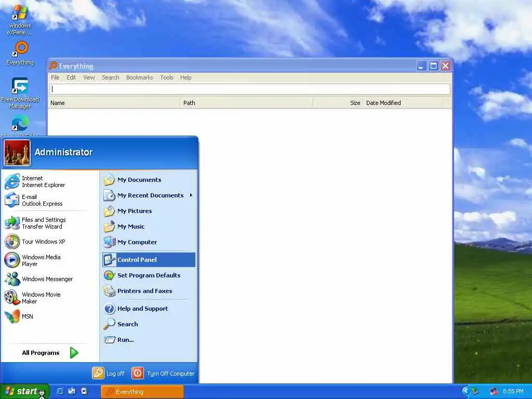Click Turn Off Computer button
Screen dimensions: 532x399
(163, 373)
